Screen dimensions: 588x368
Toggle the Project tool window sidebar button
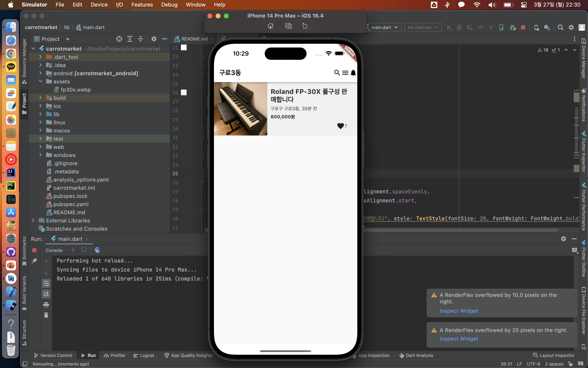pyautogui.click(x=24, y=104)
